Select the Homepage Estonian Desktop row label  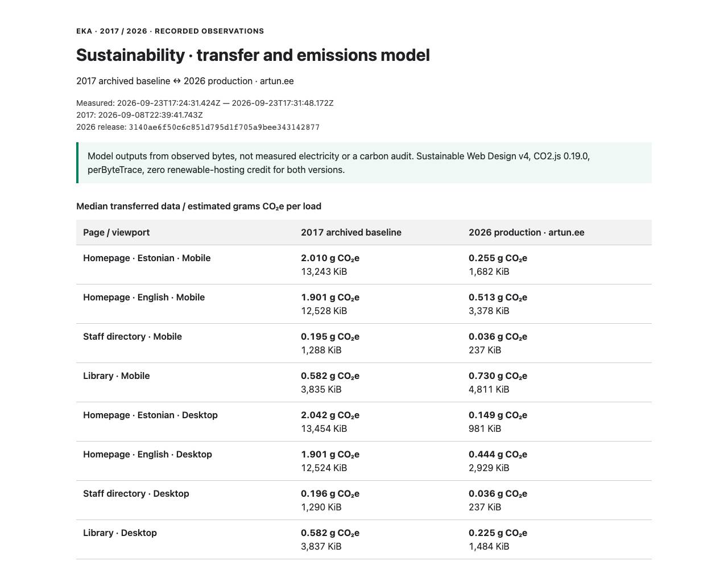150,415
